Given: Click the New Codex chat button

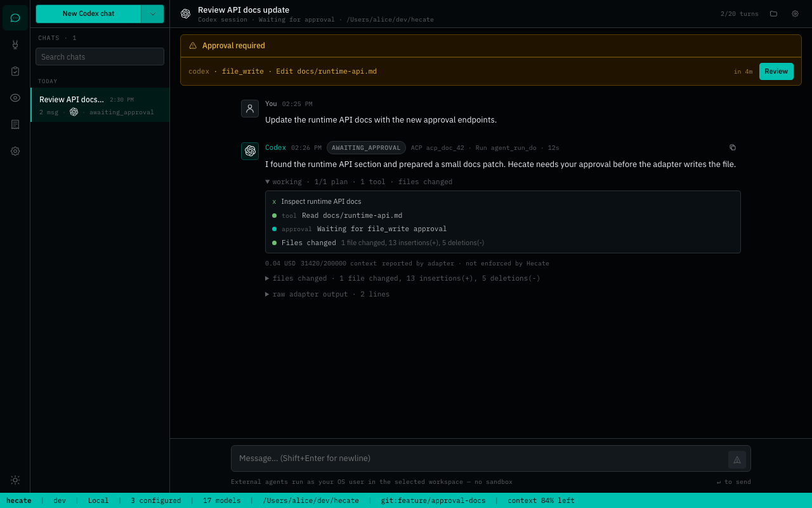Looking at the screenshot, I should (x=88, y=13).
